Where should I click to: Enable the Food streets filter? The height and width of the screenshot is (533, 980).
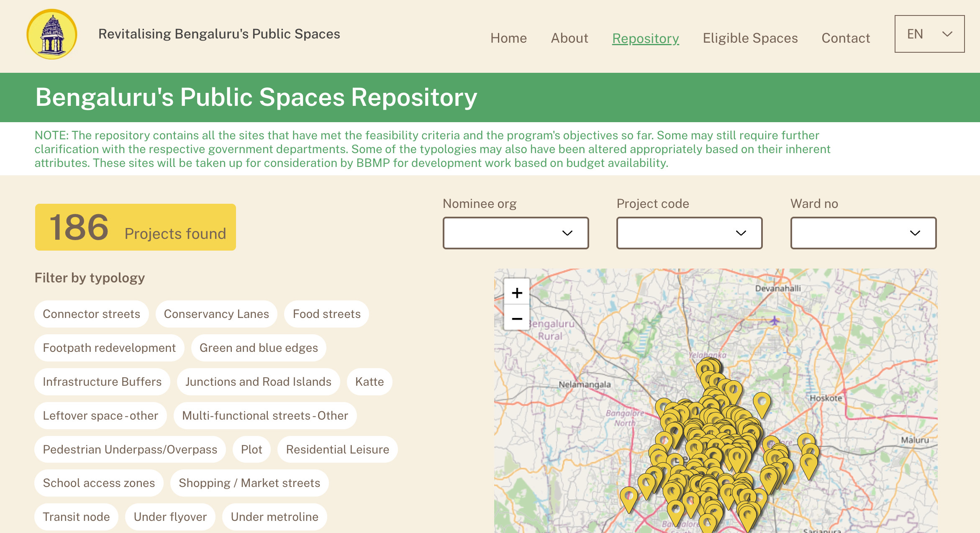326,314
